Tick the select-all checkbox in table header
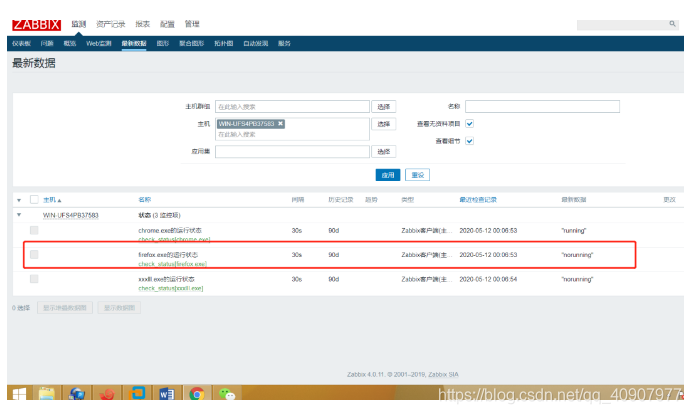 coord(34,199)
